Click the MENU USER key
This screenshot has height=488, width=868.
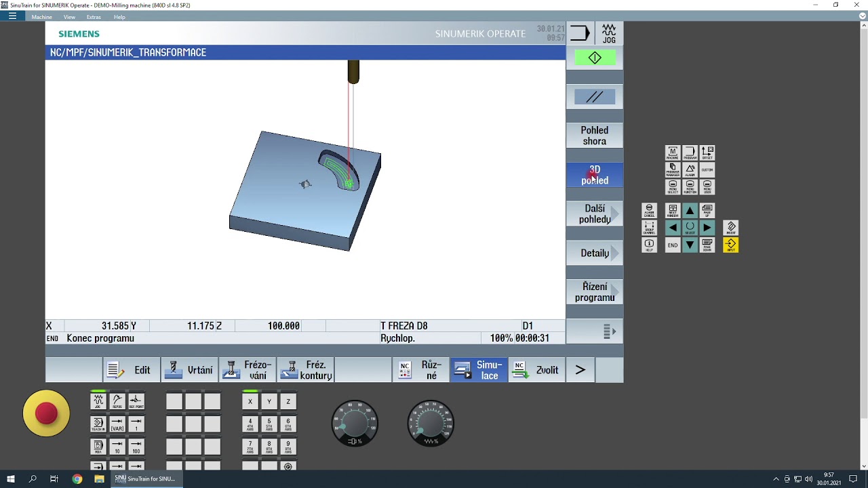tap(707, 186)
